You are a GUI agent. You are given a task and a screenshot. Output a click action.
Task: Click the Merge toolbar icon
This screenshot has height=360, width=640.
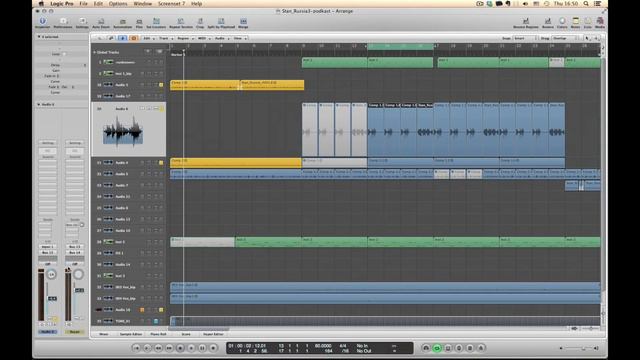[243, 22]
